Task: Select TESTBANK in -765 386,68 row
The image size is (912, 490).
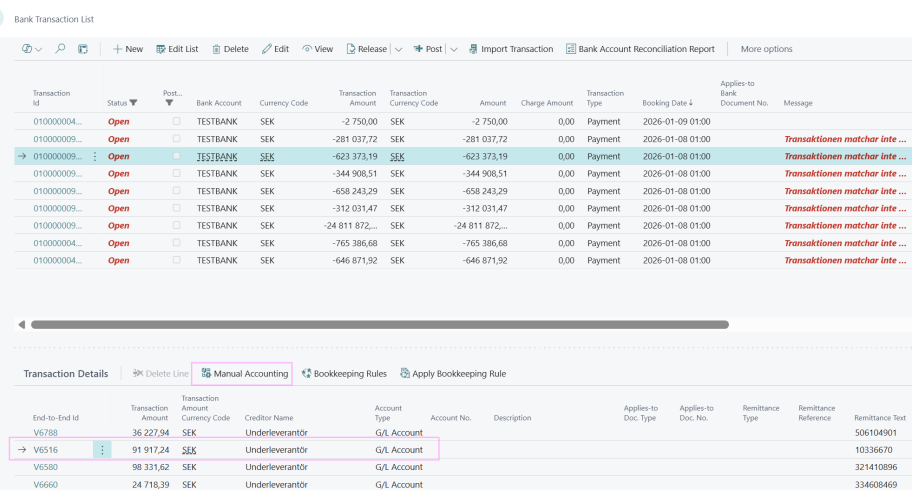Action: [217, 243]
